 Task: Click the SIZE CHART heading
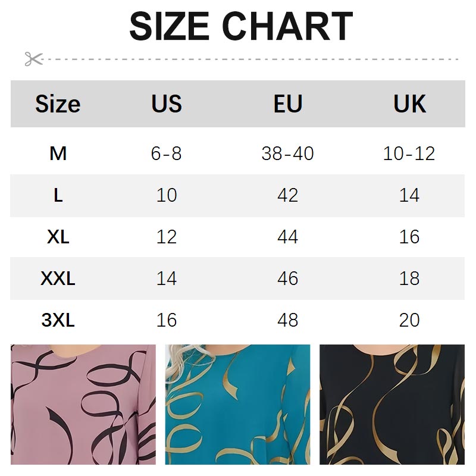point(241,26)
